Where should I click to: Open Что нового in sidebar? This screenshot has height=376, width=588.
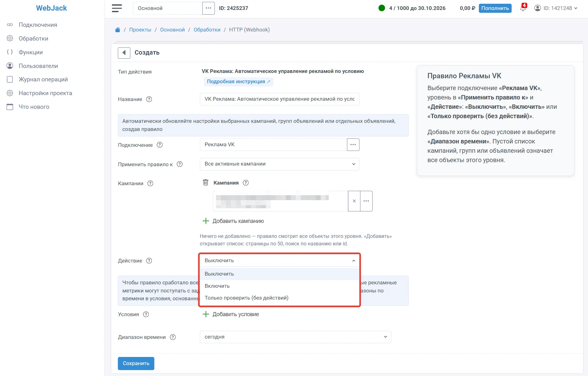click(x=34, y=107)
